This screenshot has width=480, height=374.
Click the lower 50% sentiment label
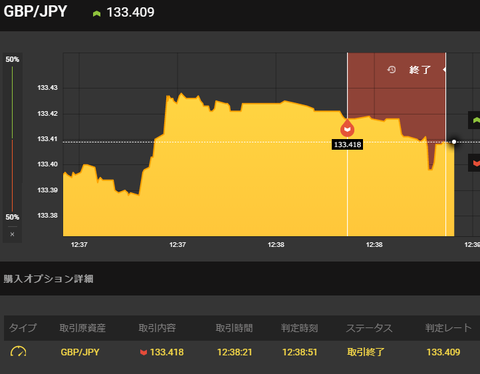(12, 217)
